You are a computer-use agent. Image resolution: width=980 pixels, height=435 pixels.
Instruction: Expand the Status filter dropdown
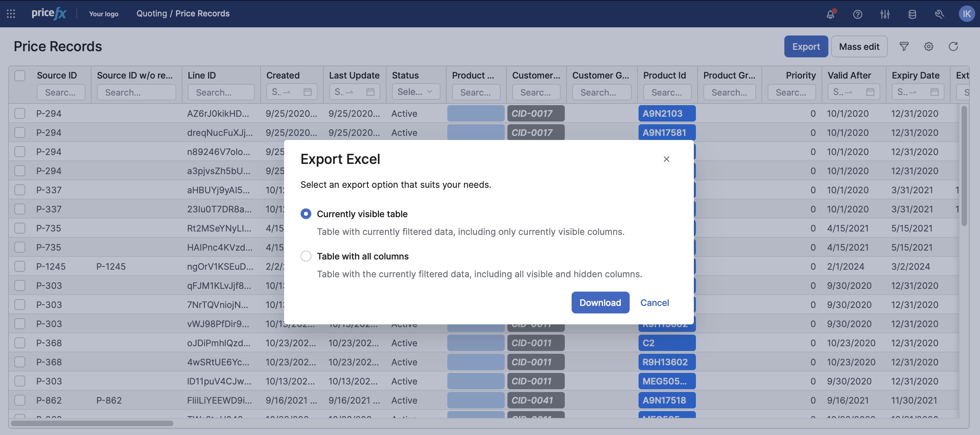[x=416, y=92]
